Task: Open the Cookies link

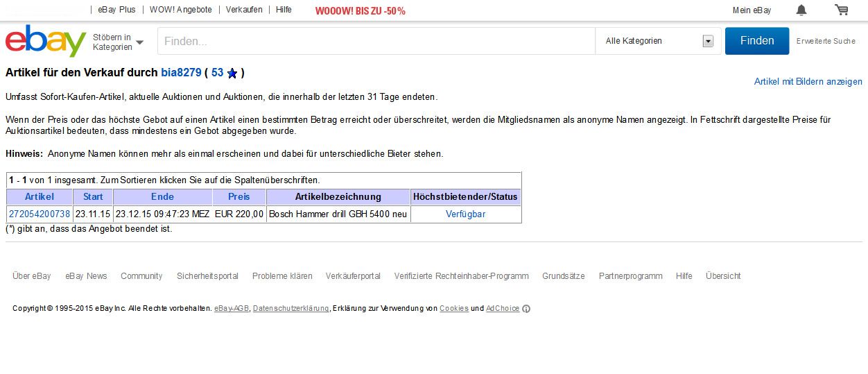Action: (x=454, y=309)
